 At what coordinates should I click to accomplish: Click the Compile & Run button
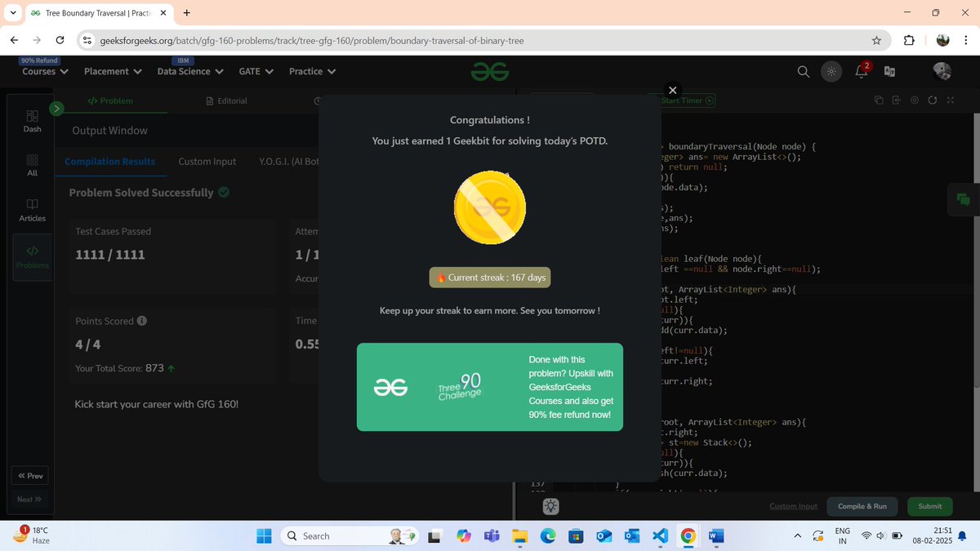click(x=862, y=506)
